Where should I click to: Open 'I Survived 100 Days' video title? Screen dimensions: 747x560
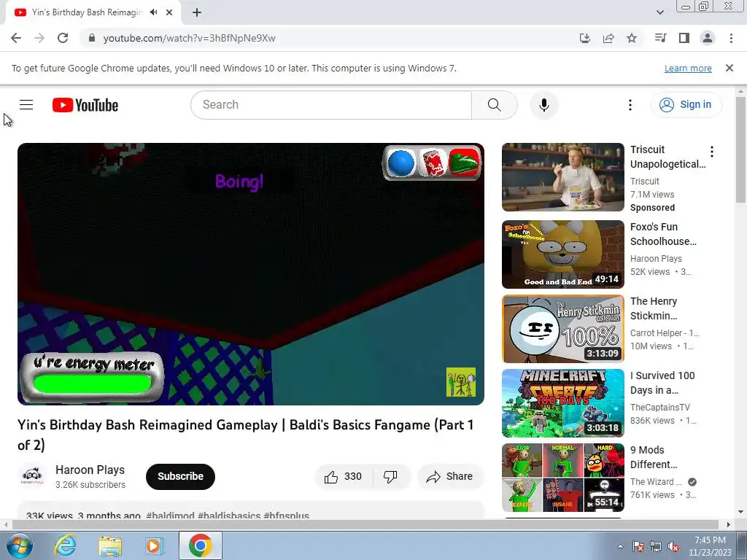[x=662, y=383]
